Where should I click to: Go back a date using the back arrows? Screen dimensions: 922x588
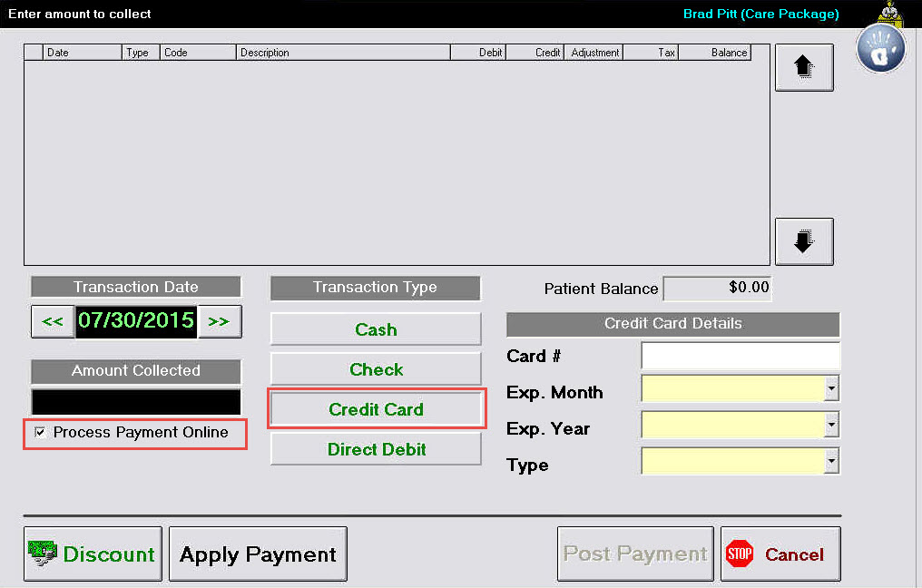click(x=54, y=320)
